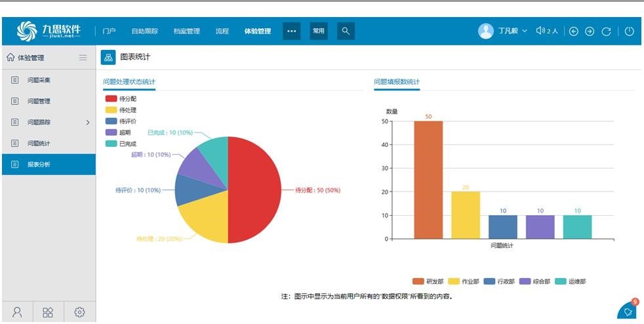Toggle 已完成 legend item in pie chart

click(121, 144)
